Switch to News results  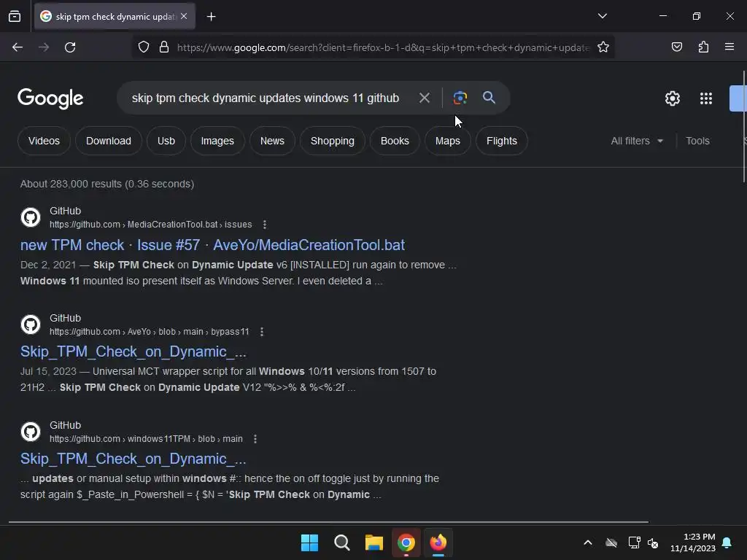272,141
